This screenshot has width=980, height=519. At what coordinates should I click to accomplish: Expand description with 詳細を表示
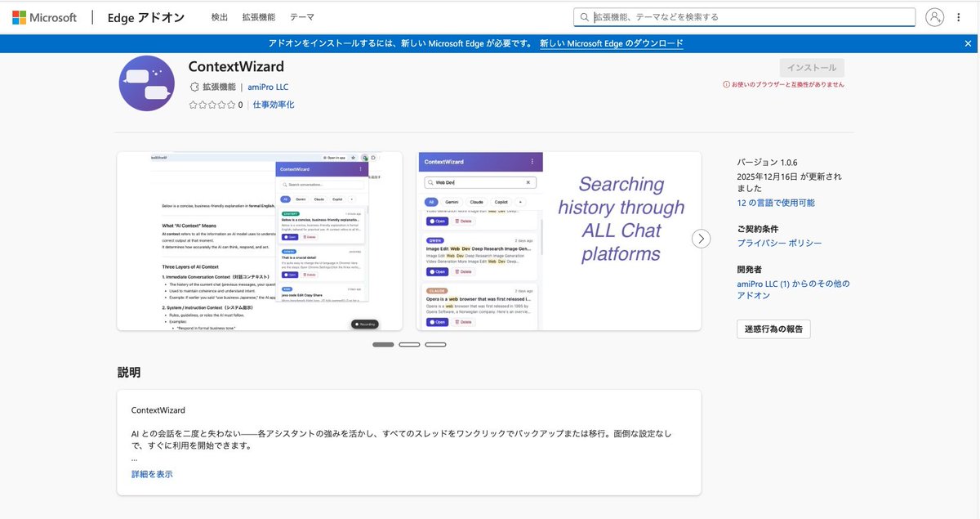click(x=152, y=474)
